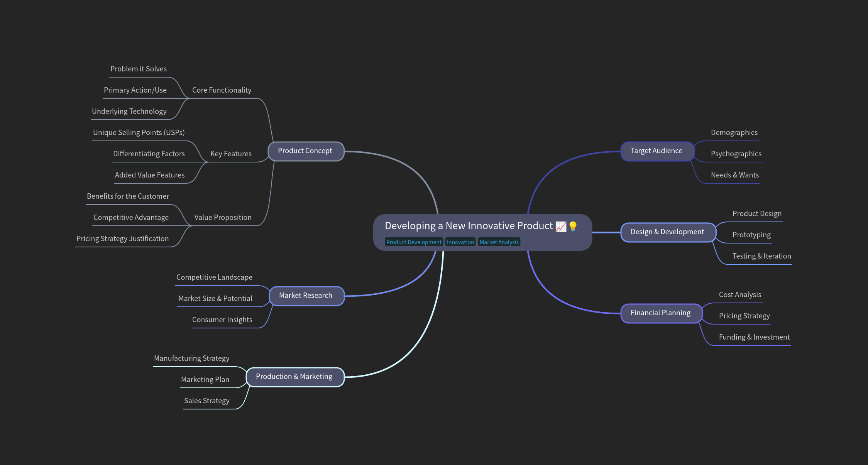Click the chart emoji in the central node
Screen dimensions: 868x465
click(561, 226)
